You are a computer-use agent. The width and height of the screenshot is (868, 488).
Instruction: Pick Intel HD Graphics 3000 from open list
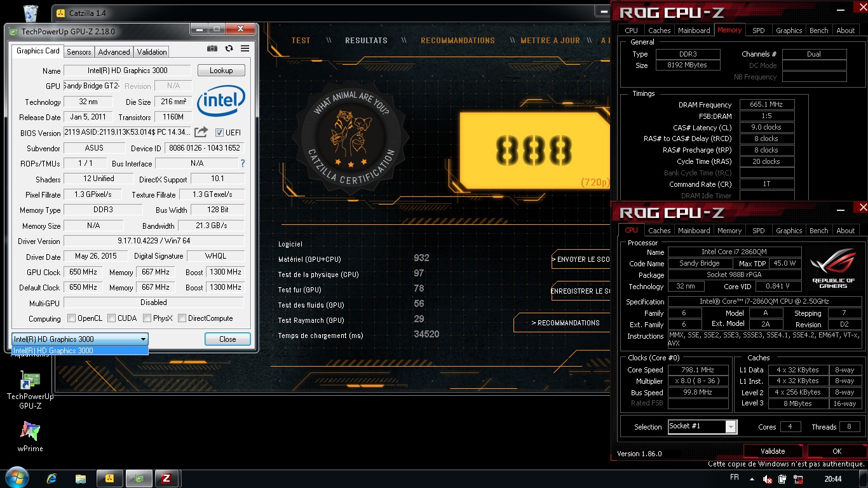tap(80, 351)
